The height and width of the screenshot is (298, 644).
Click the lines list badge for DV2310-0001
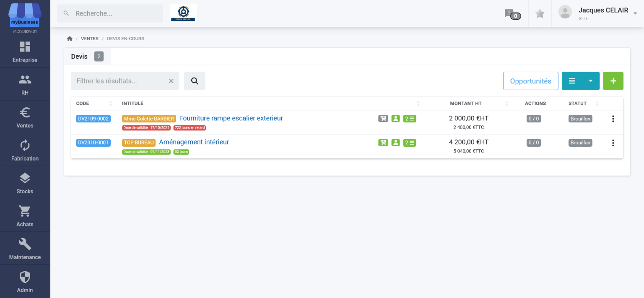coord(410,143)
